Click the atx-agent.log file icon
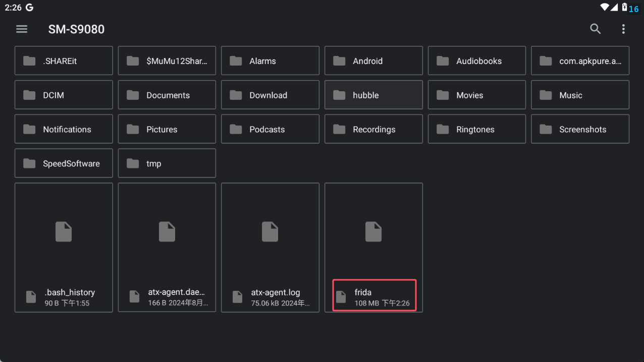This screenshot has height=362, width=644. point(270,232)
